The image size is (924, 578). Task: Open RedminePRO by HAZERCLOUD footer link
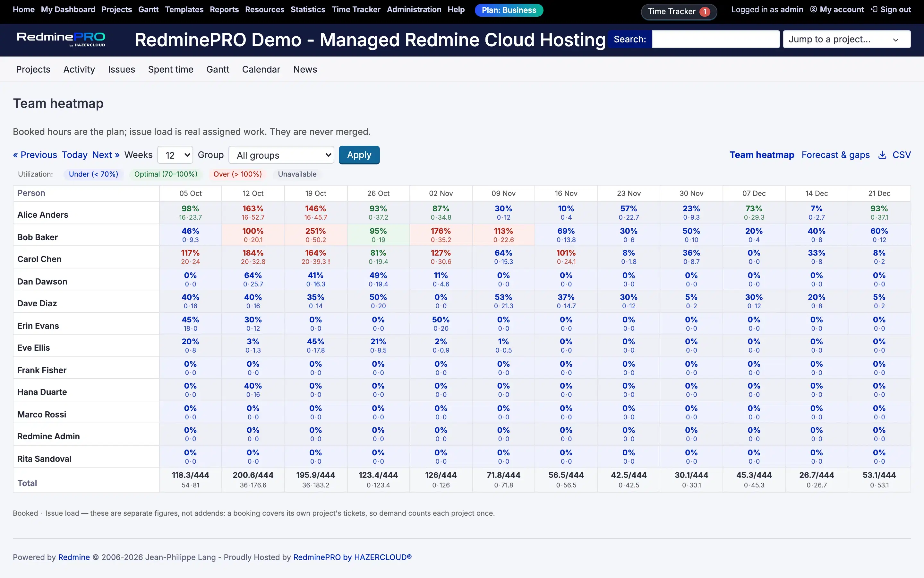352,557
